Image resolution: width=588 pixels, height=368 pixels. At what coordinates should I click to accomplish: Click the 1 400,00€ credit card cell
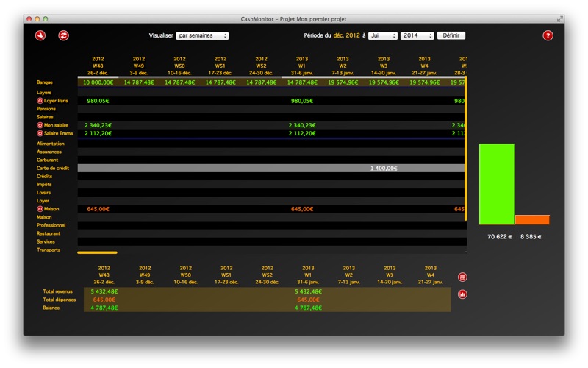pyautogui.click(x=384, y=169)
